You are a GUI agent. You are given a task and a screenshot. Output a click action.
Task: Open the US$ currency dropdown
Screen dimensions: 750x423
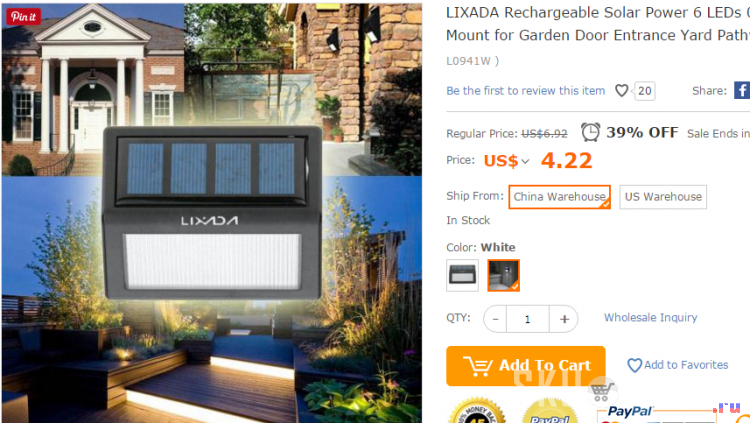pyautogui.click(x=506, y=161)
